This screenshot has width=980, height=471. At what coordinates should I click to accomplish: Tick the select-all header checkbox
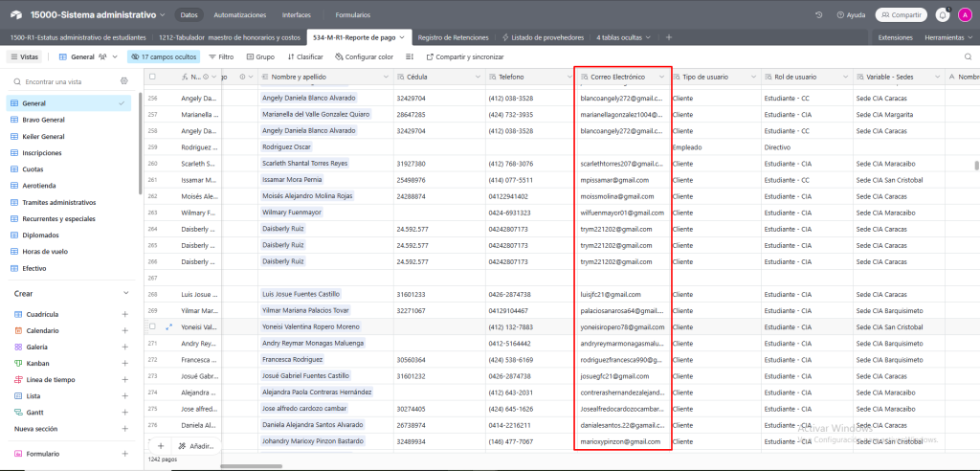click(x=152, y=77)
